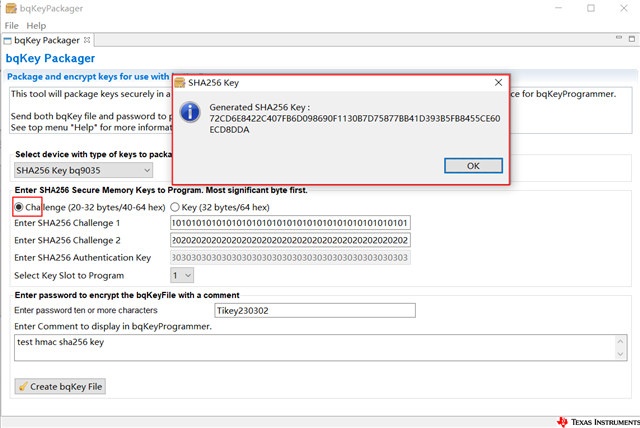
Task: Open the Key Slot to Program dropdown
Action: (x=182, y=275)
